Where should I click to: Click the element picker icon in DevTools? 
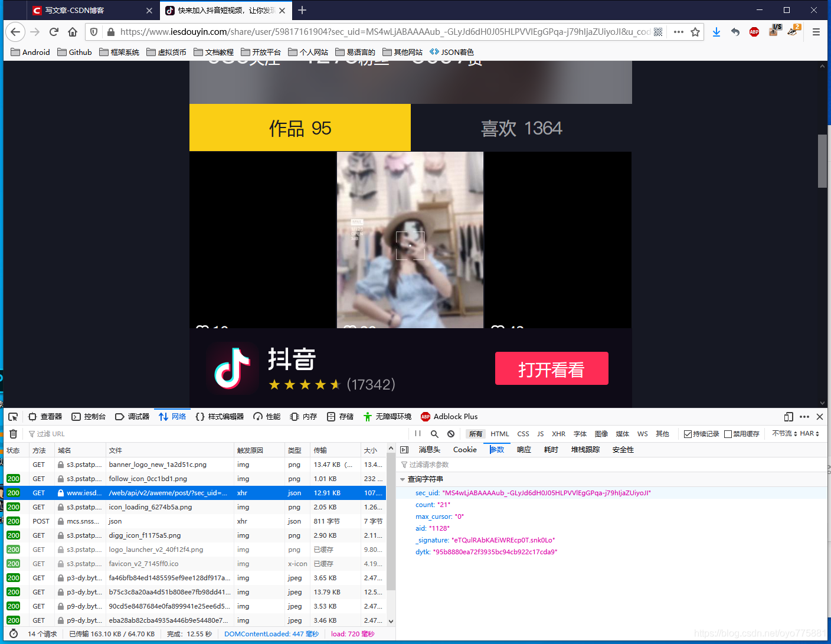coord(13,417)
